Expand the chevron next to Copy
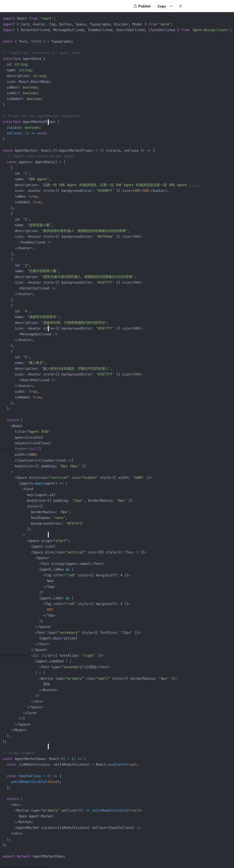 pyautogui.click(x=171, y=6)
